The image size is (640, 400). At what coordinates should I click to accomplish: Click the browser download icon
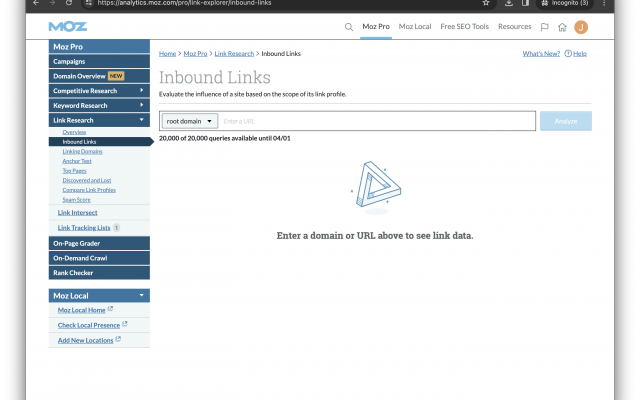[509, 3]
